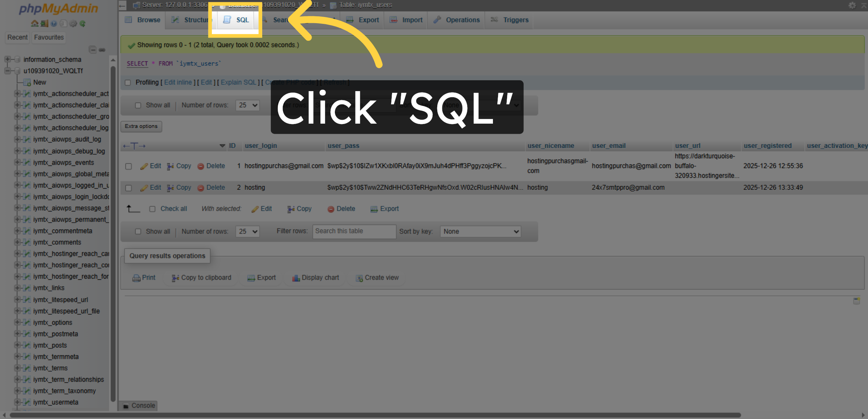Click the Create view button
The height and width of the screenshot is (419, 868).
pyautogui.click(x=376, y=278)
